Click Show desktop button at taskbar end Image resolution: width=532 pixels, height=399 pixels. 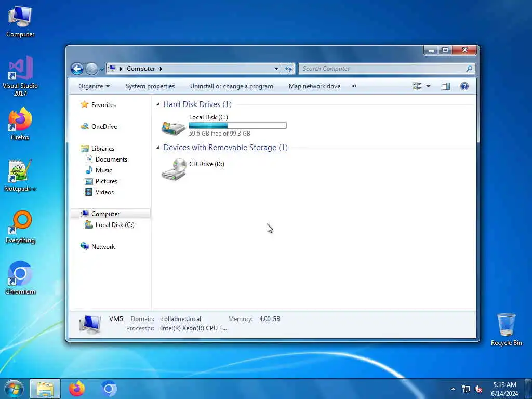[x=528, y=389]
